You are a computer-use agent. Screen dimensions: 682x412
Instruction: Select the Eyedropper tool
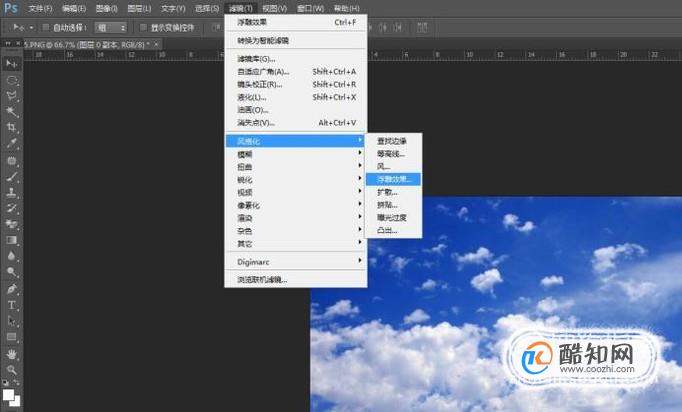point(11,144)
